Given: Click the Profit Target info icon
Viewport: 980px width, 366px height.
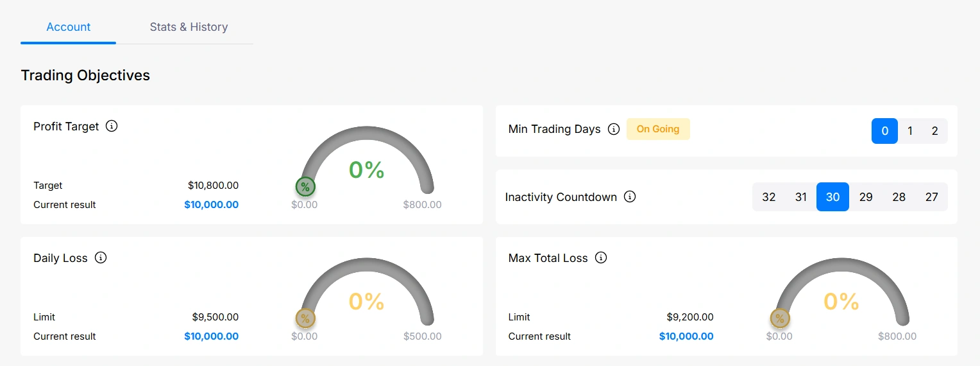Looking at the screenshot, I should (112, 126).
